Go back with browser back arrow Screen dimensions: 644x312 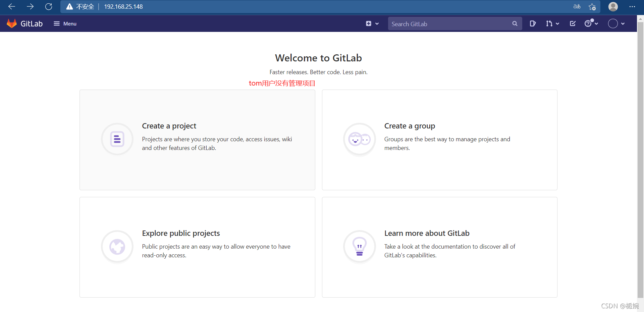point(12,6)
